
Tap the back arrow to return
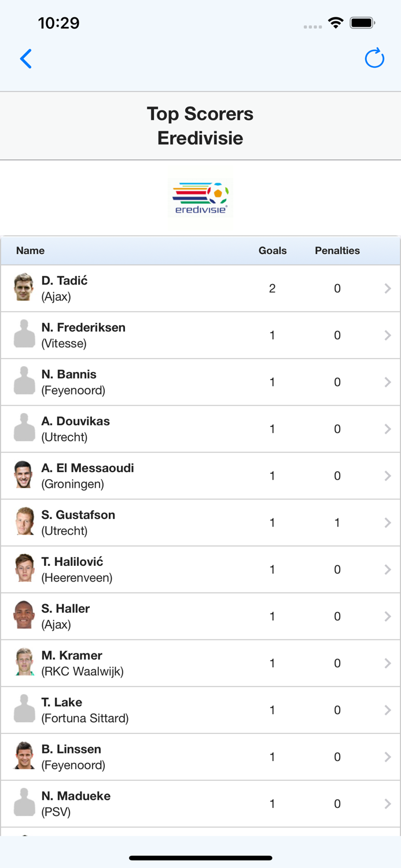25,58
